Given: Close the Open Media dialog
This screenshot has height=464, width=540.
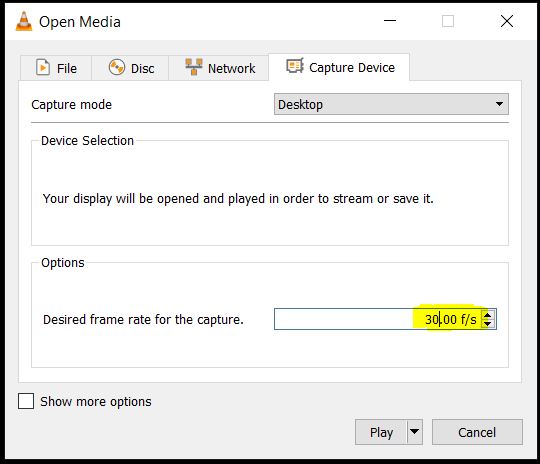Looking at the screenshot, I should 507,21.
